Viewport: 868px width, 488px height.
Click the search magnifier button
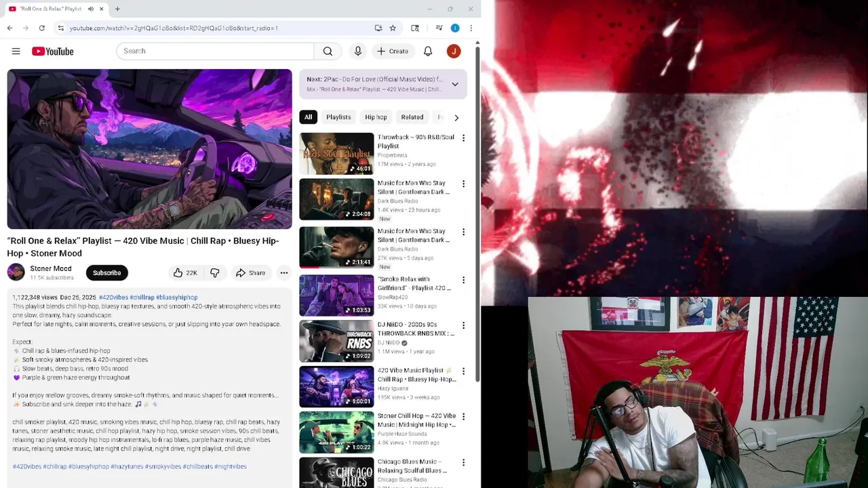coord(328,51)
